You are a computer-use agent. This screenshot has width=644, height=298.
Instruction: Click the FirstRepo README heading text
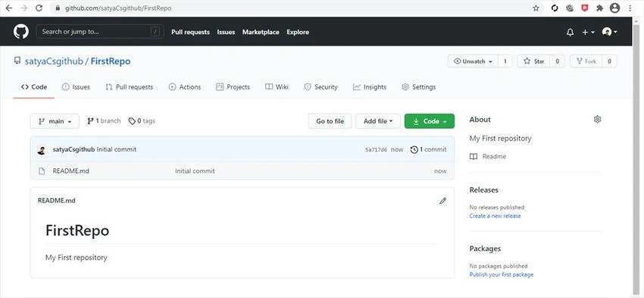tap(77, 231)
